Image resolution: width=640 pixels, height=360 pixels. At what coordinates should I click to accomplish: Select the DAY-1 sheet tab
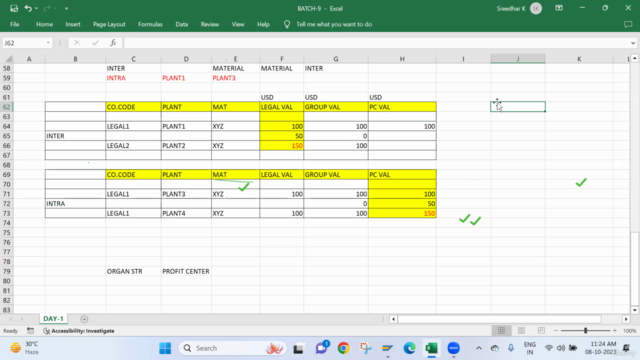(x=53, y=319)
